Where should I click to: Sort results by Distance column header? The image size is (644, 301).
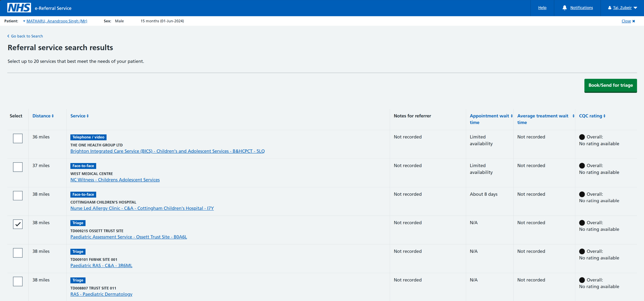[41, 116]
